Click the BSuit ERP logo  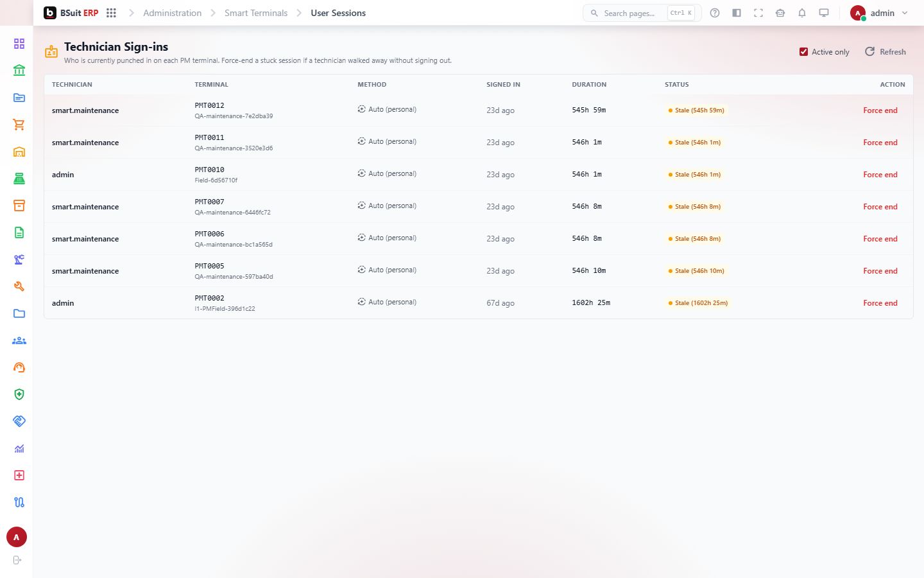coord(71,13)
